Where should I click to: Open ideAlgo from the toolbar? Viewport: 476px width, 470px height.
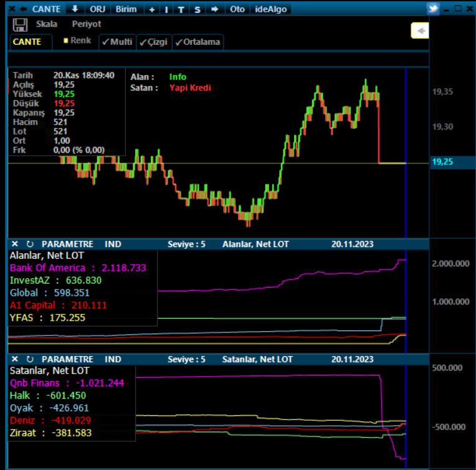(x=271, y=9)
